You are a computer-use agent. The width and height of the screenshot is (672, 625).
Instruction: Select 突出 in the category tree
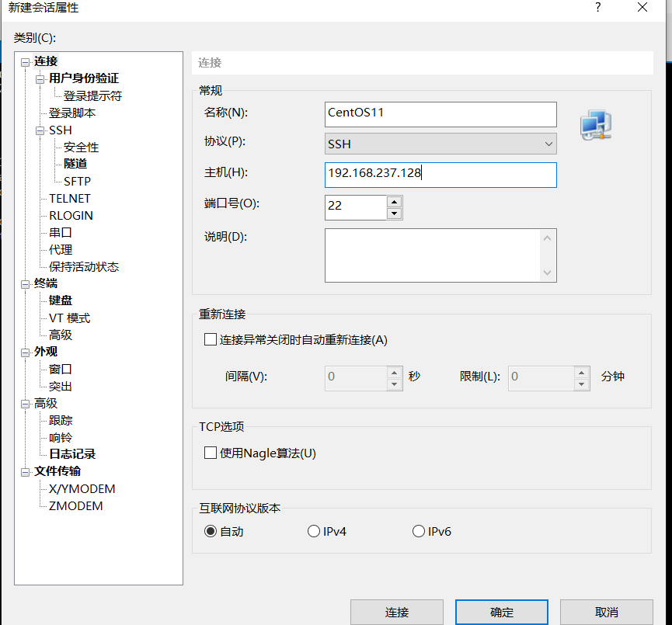(61, 387)
